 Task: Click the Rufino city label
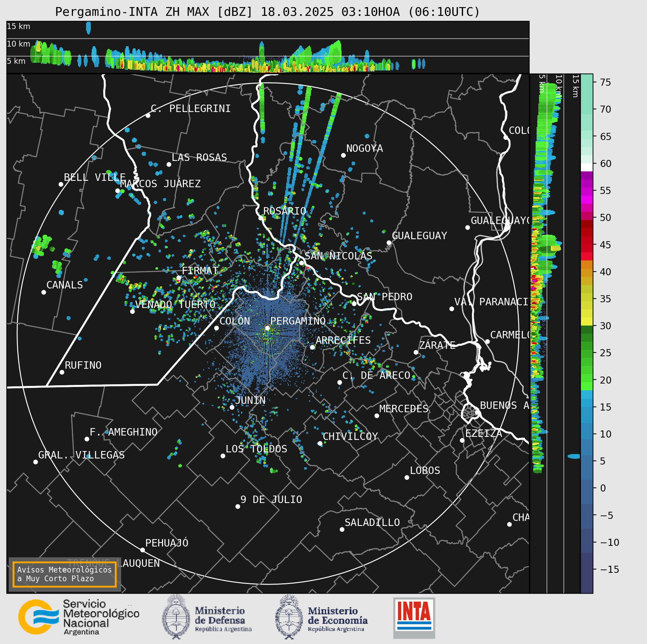pos(83,365)
